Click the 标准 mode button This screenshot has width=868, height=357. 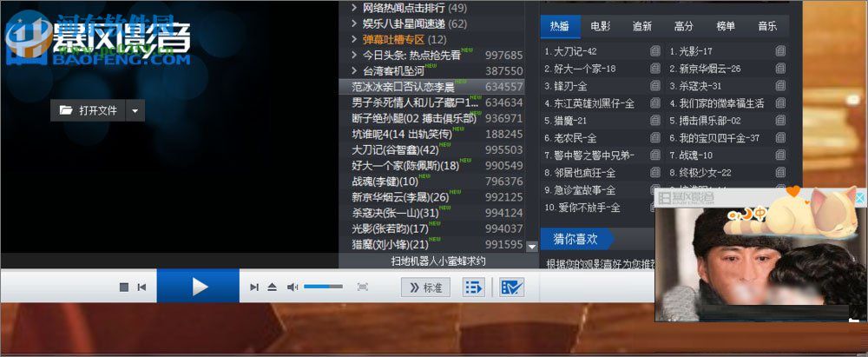coord(425,288)
